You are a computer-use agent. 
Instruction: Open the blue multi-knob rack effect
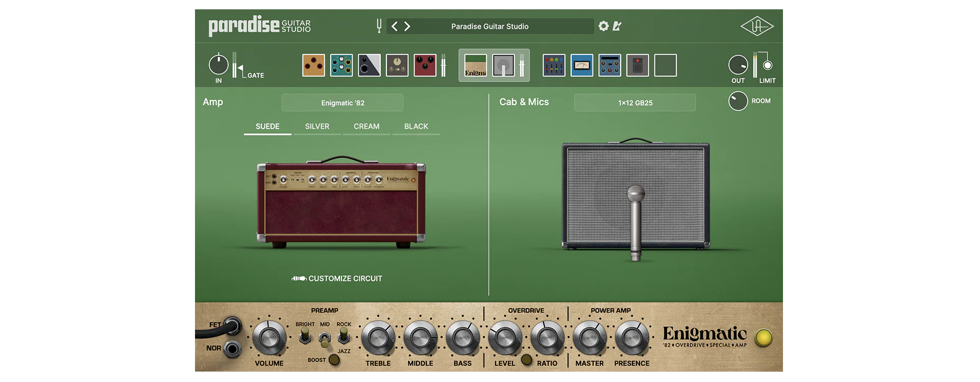tap(609, 65)
